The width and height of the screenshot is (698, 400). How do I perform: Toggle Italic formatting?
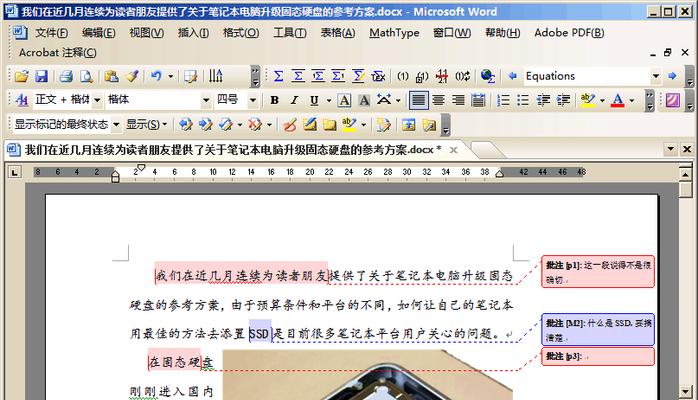[294, 100]
